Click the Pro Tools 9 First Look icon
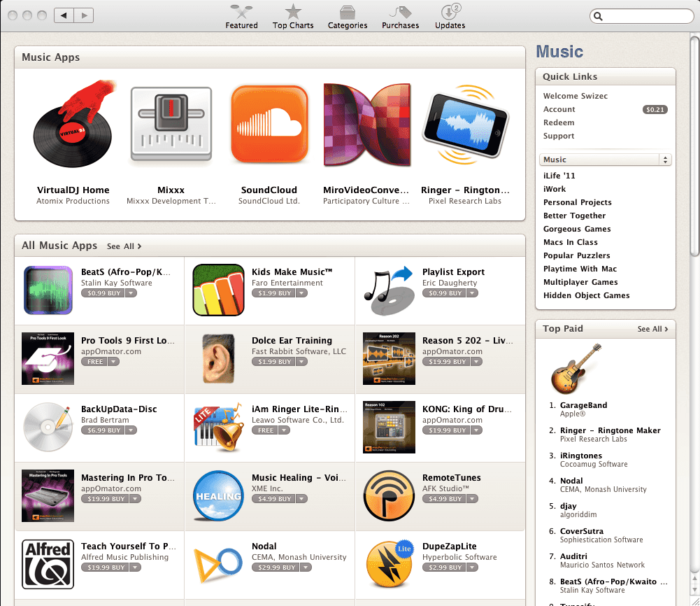Image resolution: width=700 pixels, height=606 pixels. [48, 358]
